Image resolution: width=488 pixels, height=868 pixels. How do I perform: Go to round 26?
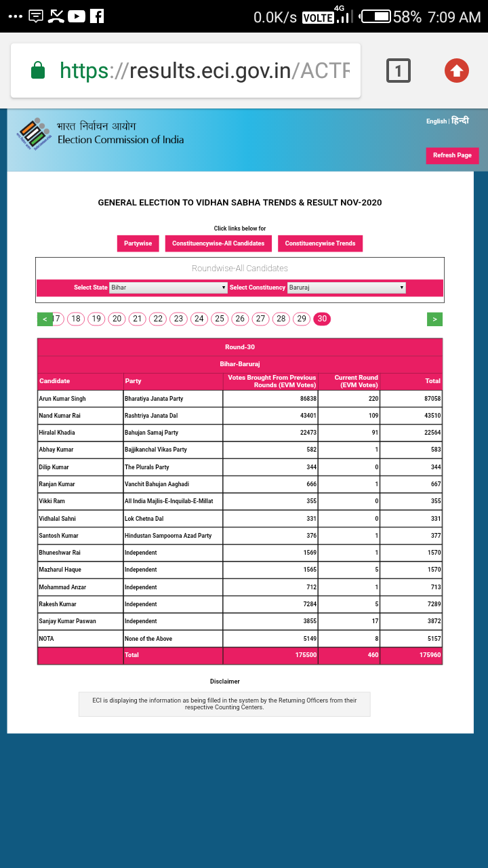[240, 319]
